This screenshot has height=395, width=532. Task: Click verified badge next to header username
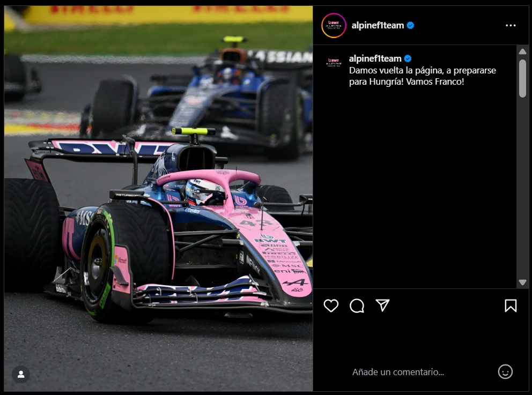(410, 25)
